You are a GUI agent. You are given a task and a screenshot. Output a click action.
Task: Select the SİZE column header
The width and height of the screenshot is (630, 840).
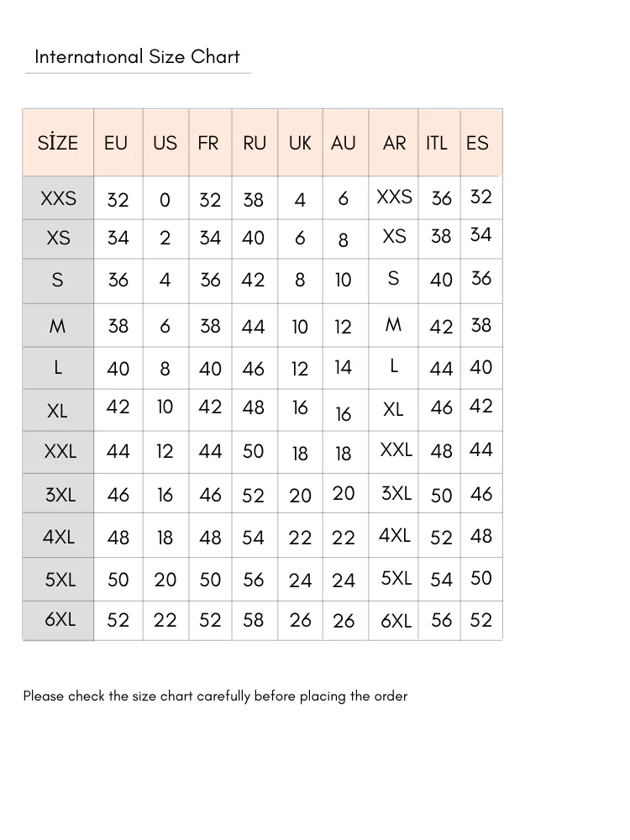coord(58,143)
